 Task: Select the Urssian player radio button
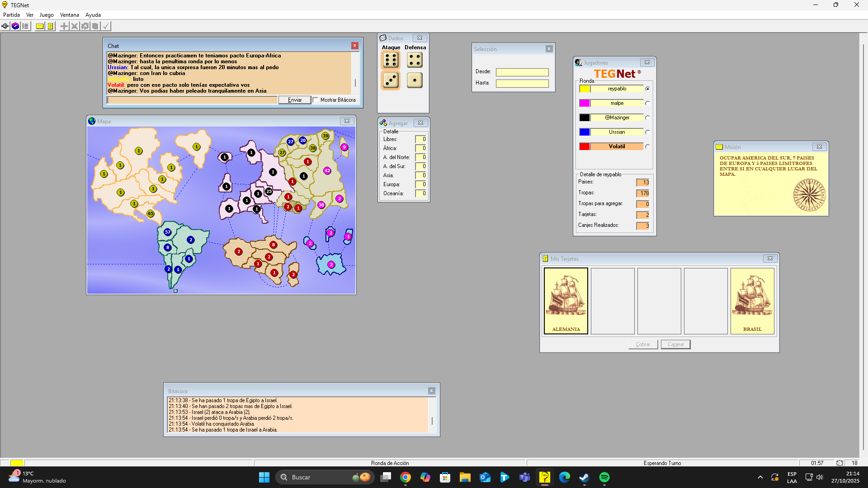(647, 132)
